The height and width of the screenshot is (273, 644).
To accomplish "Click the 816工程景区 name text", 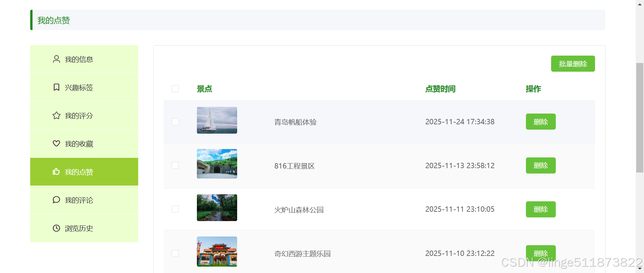I will pyautogui.click(x=294, y=166).
